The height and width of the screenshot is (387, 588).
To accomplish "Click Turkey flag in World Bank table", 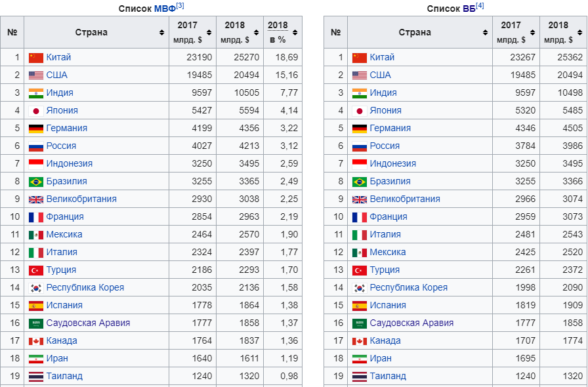I will 359,270.
